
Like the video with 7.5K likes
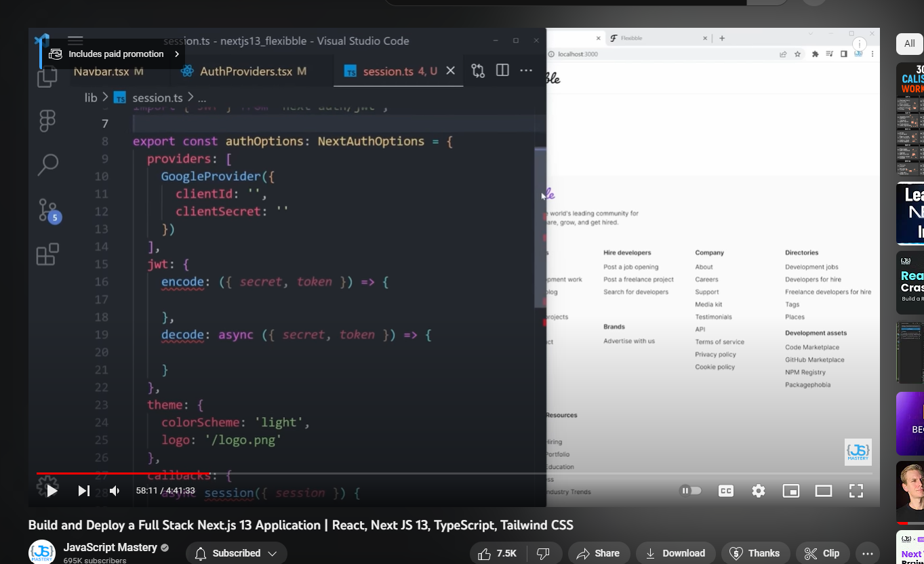click(x=498, y=554)
